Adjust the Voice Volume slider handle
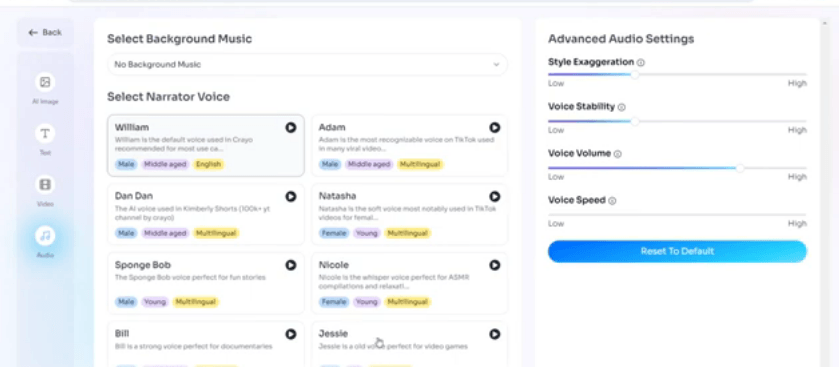 click(x=740, y=168)
